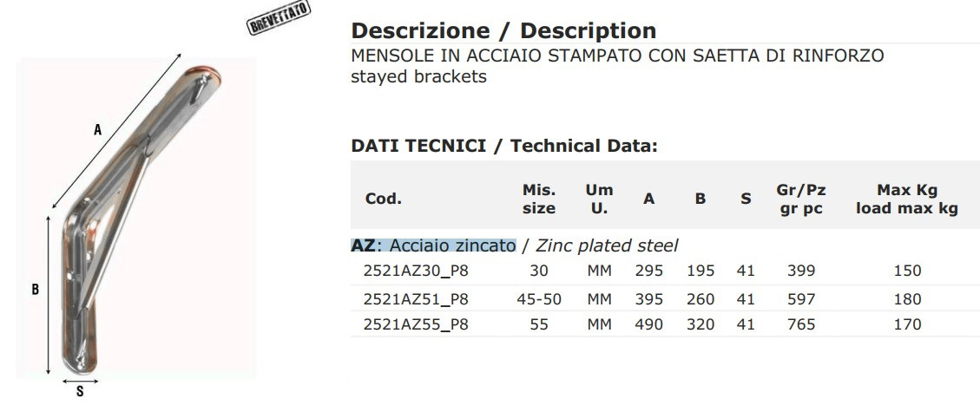Image resolution: width=980 pixels, height=412 pixels.
Task: Click the product code 2521AZ55_P8
Action: point(416,324)
